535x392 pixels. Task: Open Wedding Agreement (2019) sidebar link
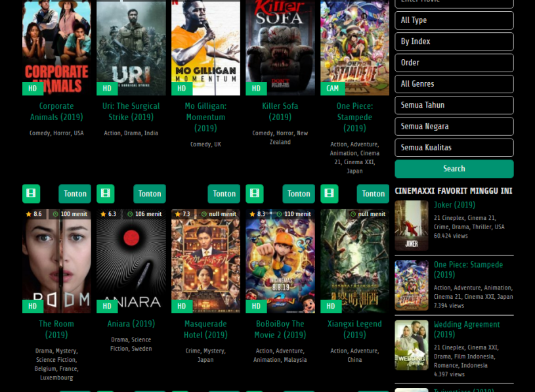click(x=467, y=330)
